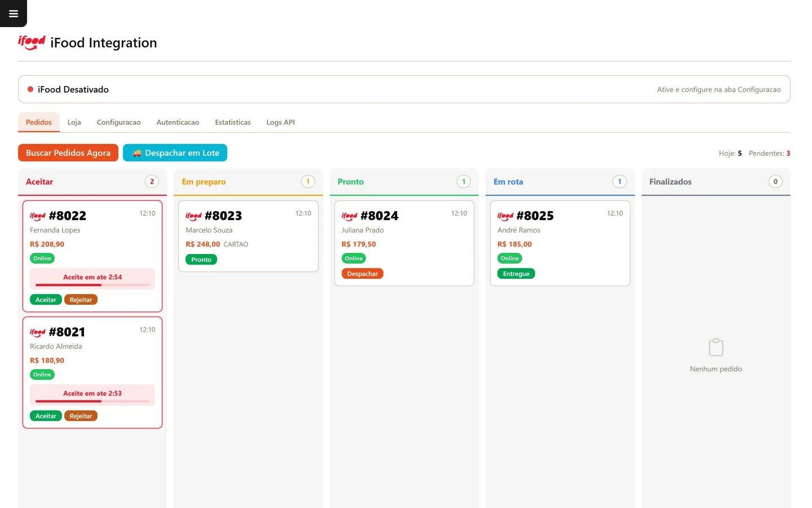The image size is (812, 508).
Task: Open the Loja tab
Action: [x=74, y=122]
